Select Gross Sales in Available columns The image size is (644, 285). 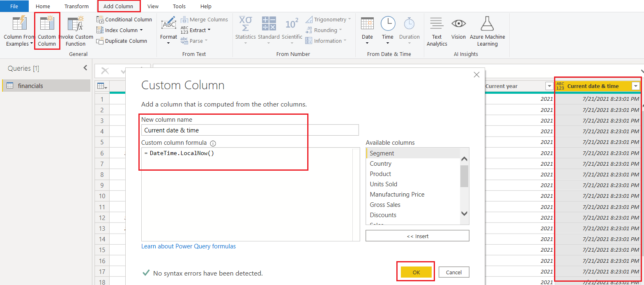coord(412,204)
